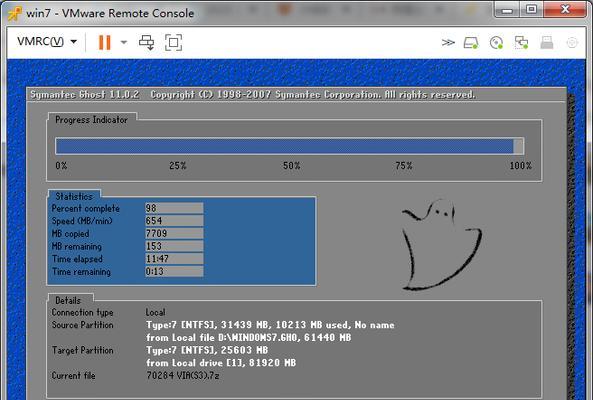Click the 25% progress scale label
Image resolution: width=593 pixels, height=400 pixels.
(177, 166)
